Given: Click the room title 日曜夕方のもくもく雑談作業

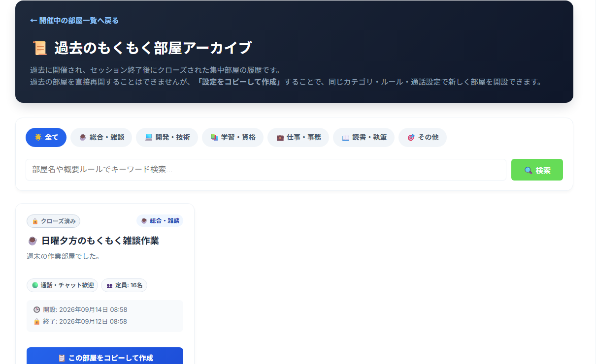Looking at the screenshot, I should 100,241.
